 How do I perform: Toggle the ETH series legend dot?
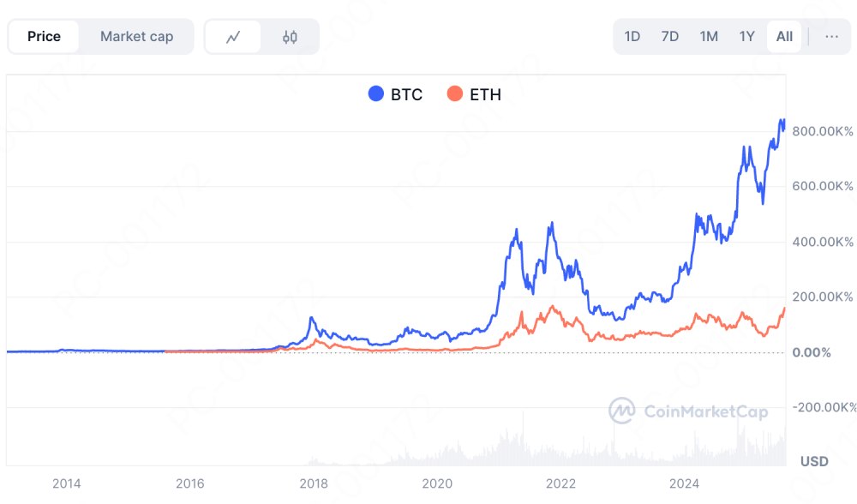point(455,94)
